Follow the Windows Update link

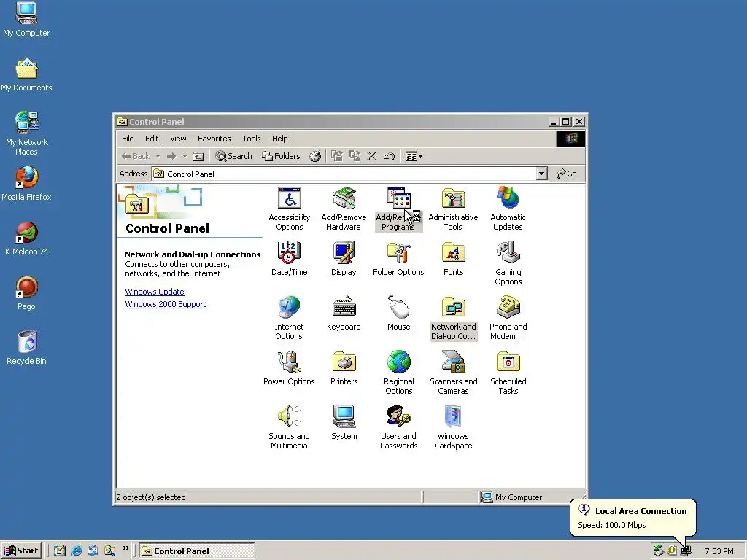(x=155, y=292)
